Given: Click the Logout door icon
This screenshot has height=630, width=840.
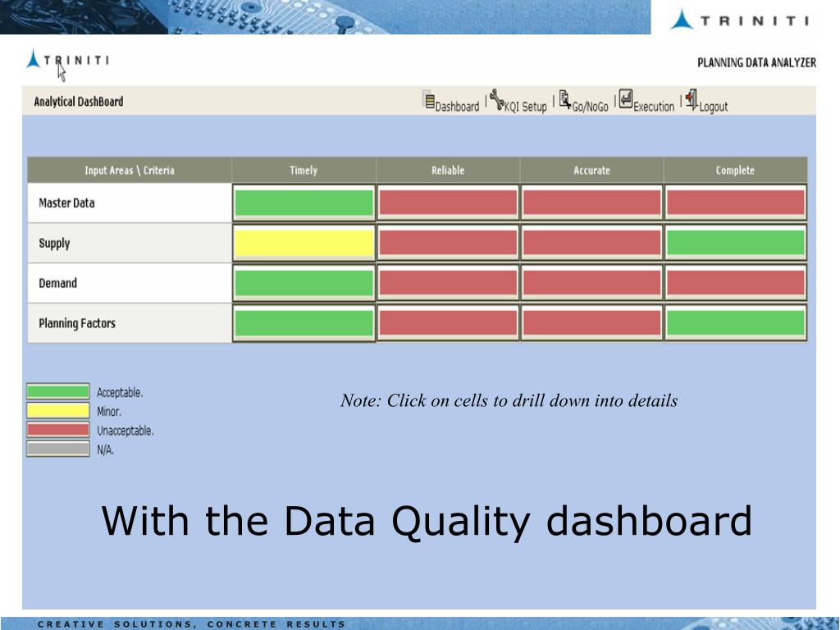Looking at the screenshot, I should tap(692, 99).
